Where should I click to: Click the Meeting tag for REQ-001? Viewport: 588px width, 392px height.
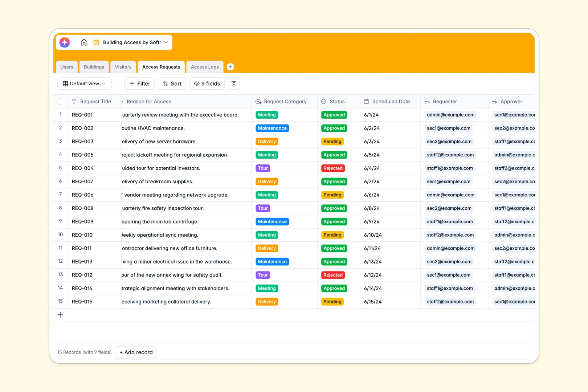pos(267,115)
